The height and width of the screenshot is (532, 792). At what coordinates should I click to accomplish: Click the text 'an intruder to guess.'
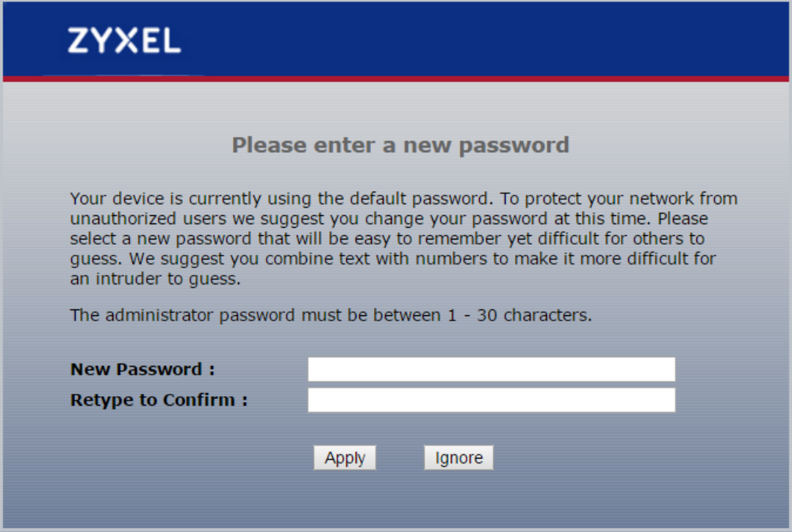pos(155,279)
